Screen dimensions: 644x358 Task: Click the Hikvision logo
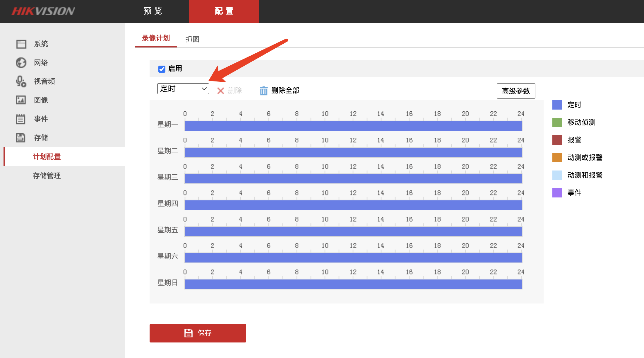pyautogui.click(x=43, y=11)
